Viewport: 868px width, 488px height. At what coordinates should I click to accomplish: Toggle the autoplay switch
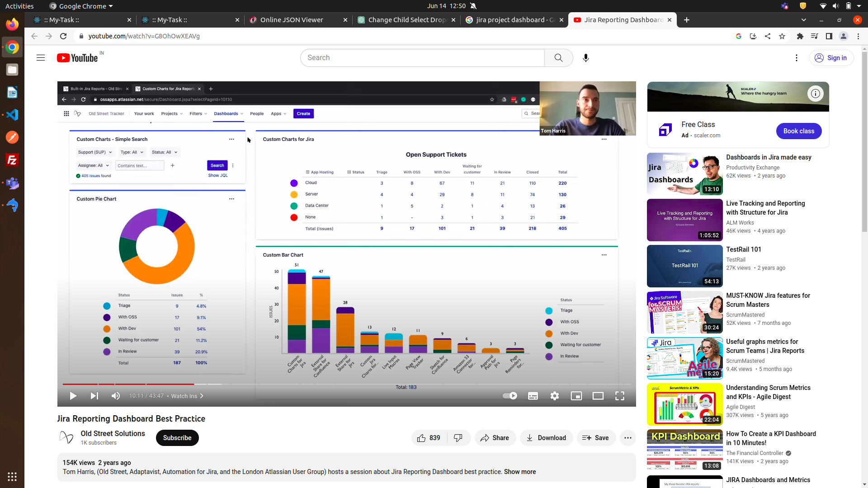(x=510, y=396)
